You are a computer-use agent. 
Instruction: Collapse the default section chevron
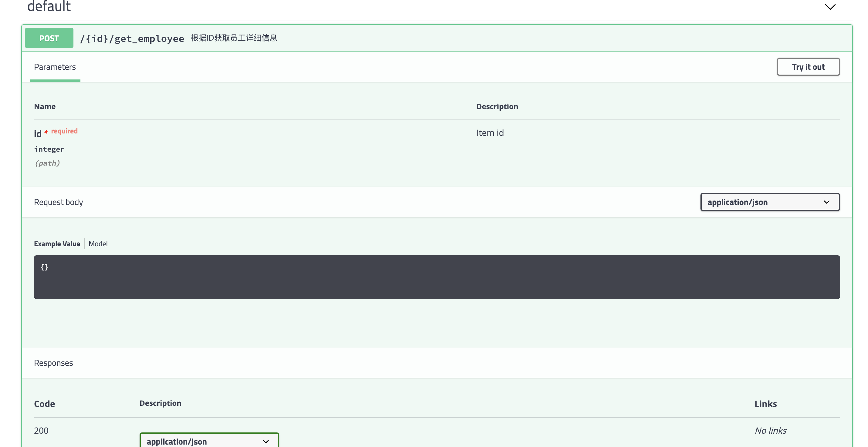click(830, 7)
